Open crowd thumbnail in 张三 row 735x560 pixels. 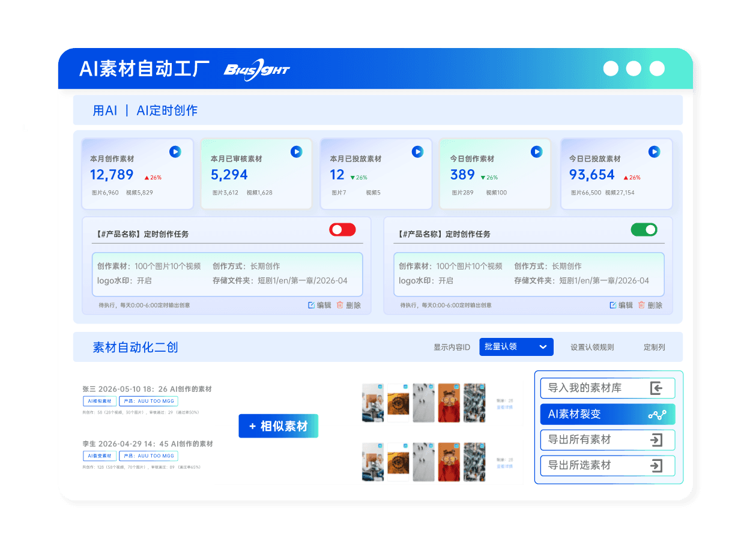point(474,402)
